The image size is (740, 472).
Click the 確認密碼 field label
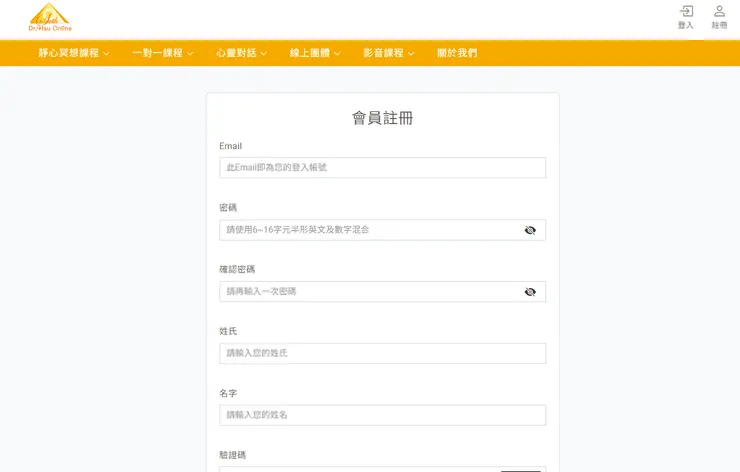click(237, 270)
